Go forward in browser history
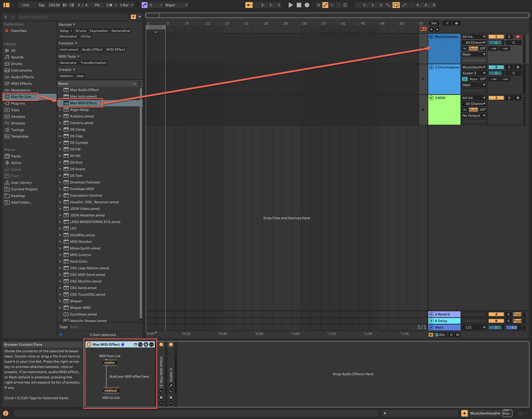532x419 pixels. (13, 17)
